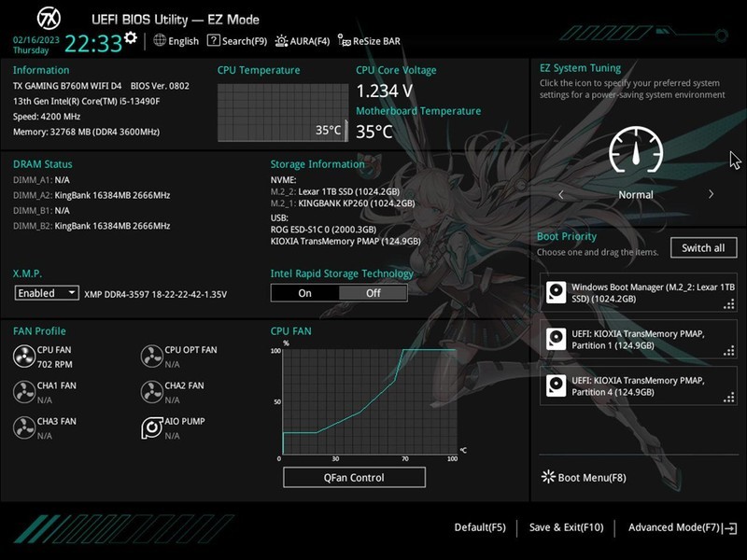The width and height of the screenshot is (747, 560).
Task: Click the EZ System Tuning gauge icon
Action: [636, 149]
